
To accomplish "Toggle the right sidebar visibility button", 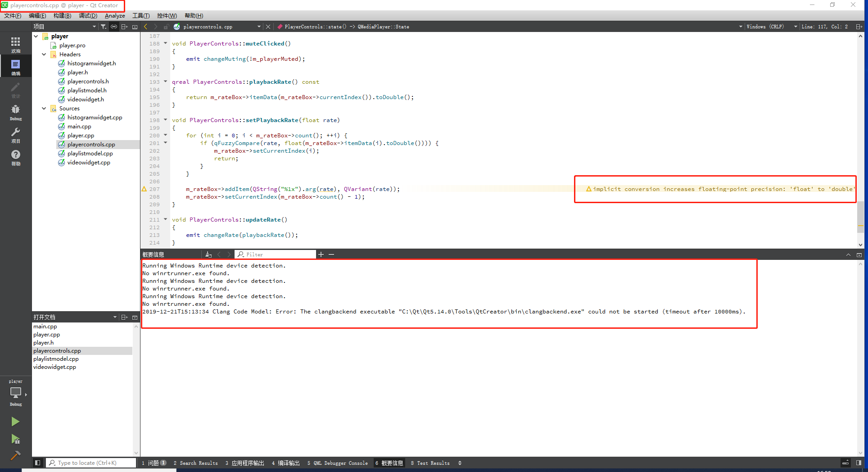I will click(859, 463).
